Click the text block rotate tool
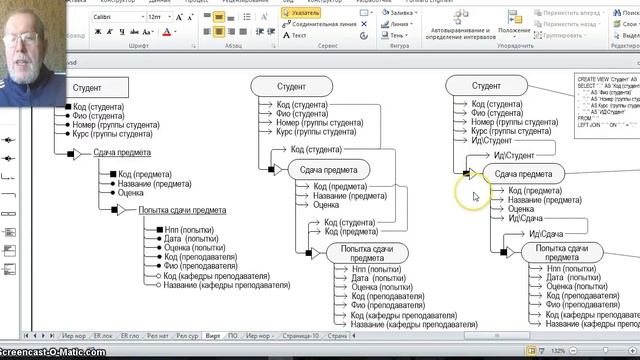 click(364, 36)
